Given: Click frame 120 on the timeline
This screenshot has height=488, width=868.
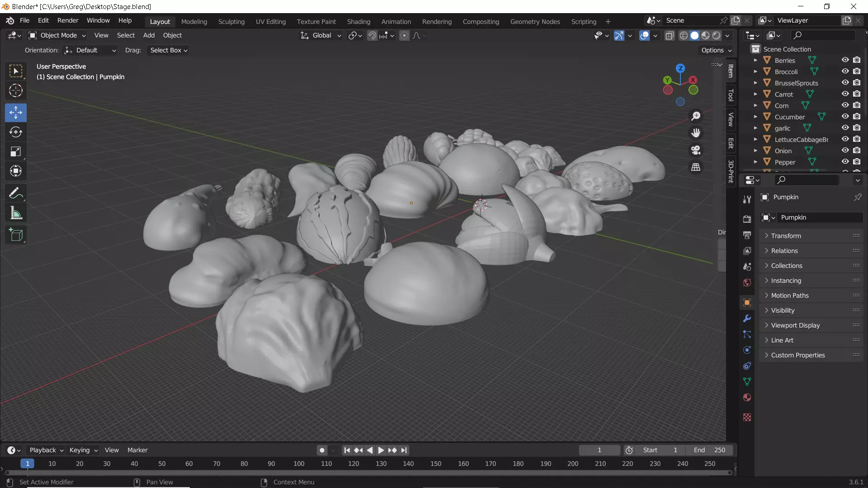Looking at the screenshot, I should tap(354, 464).
